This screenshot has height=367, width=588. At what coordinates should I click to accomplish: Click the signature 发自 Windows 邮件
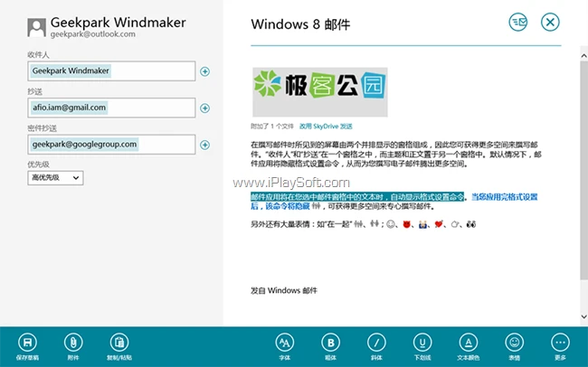[284, 290]
